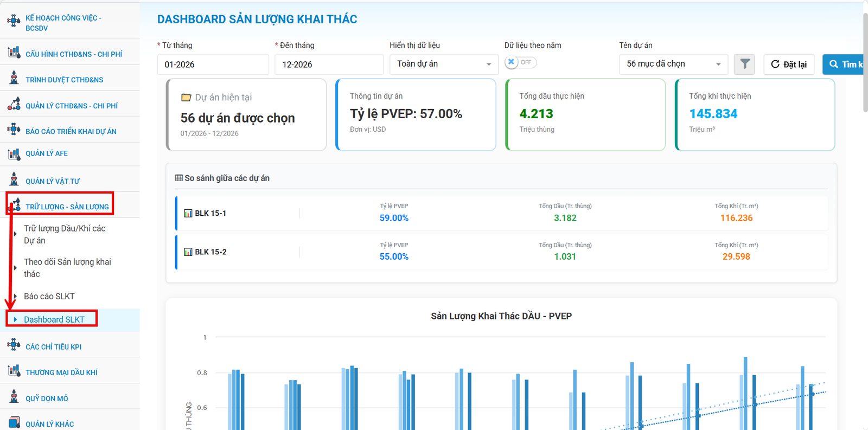Viewport: 868px width, 430px height.
Task: Open the Dashboard SLKT menu item
Action: click(x=54, y=319)
